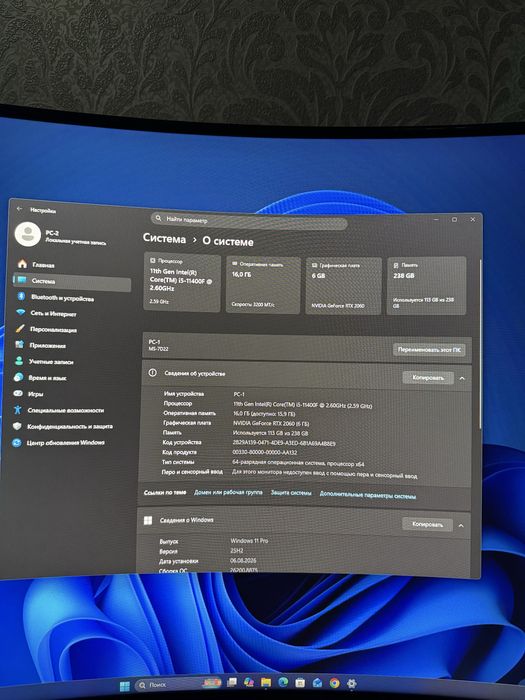Image resolution: width=525 pixels, height=700 pixels.
Task: Open the Windows Start button on taskbar
Action: 125,686
